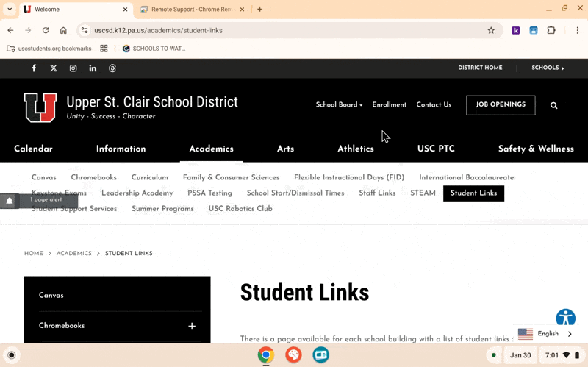Screen dimensions: 588x367
Task: Open the Chrome extensions puzzle icon
Action: [x=551, y=30]
